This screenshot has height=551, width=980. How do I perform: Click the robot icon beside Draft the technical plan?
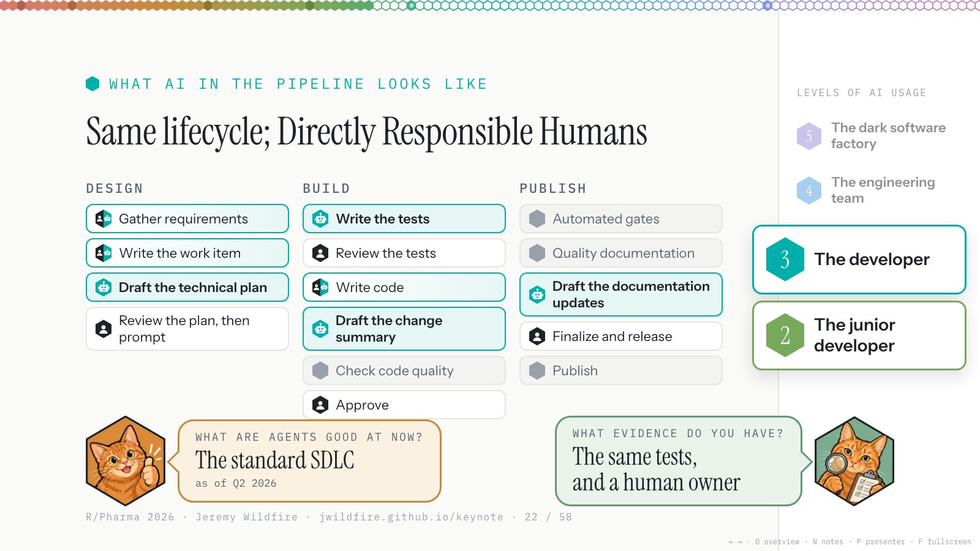(x=104, y=287)
